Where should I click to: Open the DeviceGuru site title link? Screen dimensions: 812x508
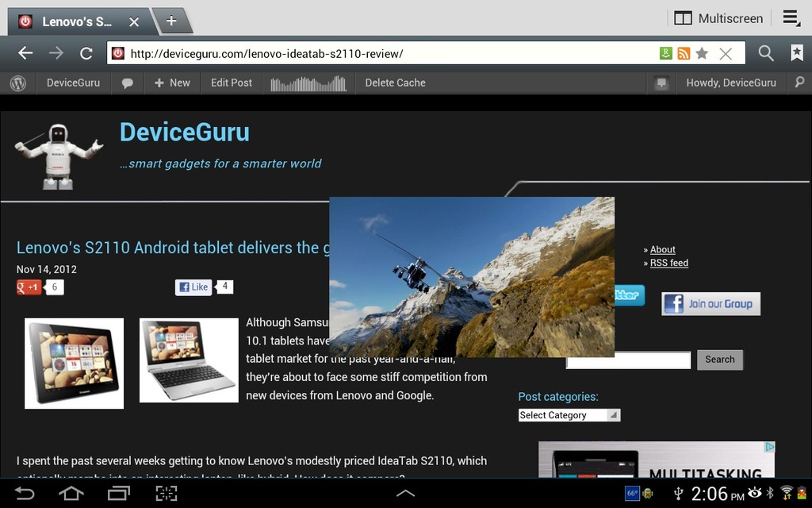184,133
